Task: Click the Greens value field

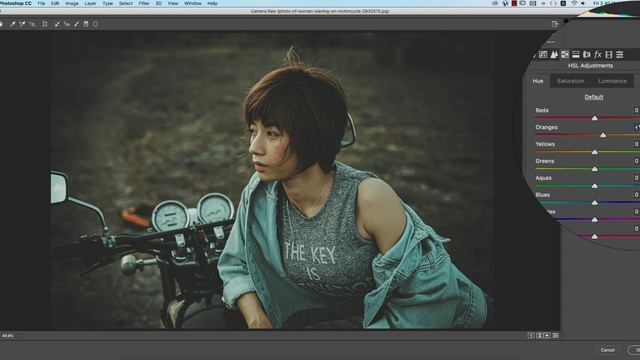Action: click(x=636, y=161)
